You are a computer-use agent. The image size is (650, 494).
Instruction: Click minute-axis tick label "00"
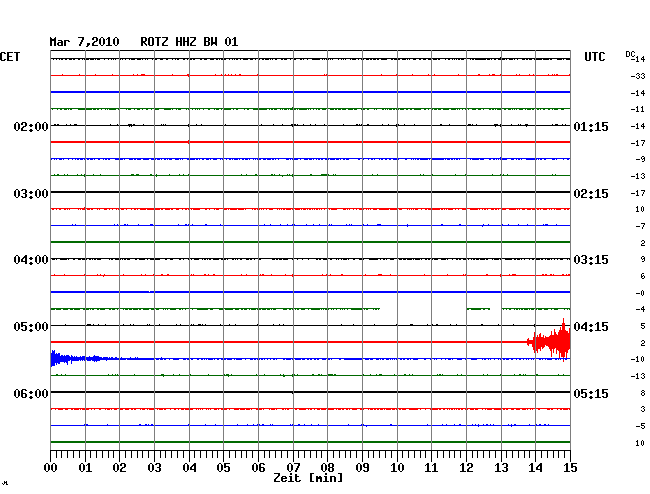tap(51, 467)
